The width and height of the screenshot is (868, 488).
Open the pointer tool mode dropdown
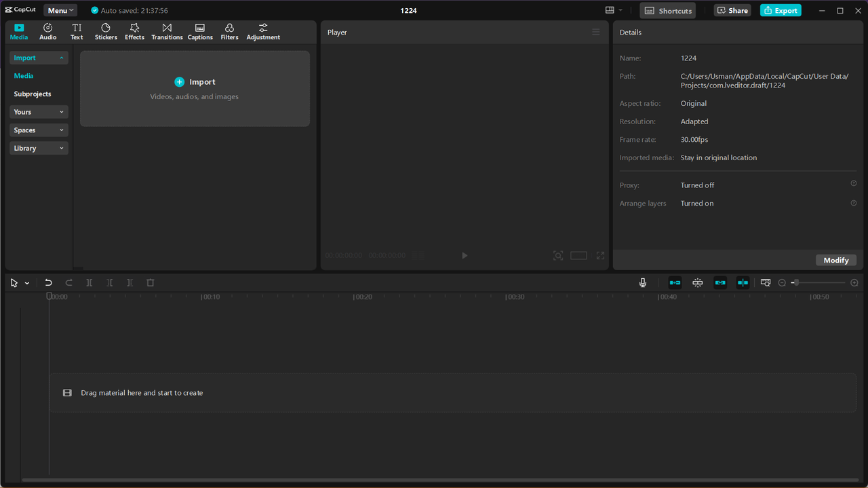(27, 283)
